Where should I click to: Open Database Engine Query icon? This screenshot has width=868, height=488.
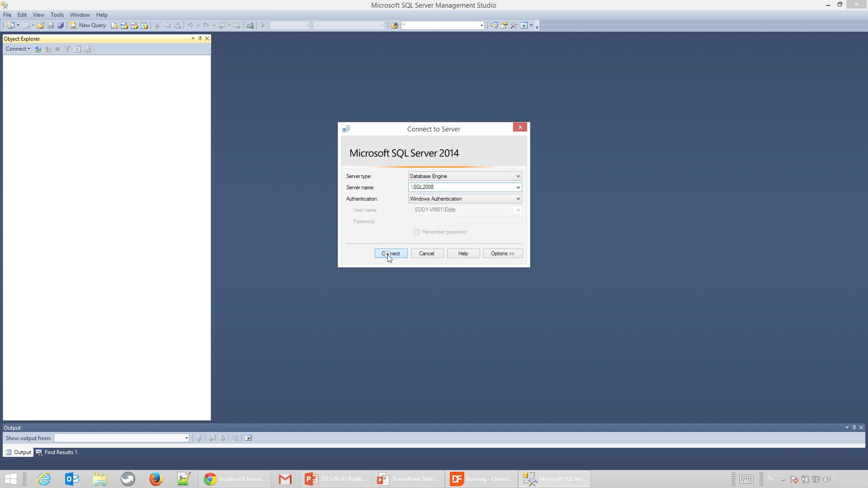click(x=114, y=25)
